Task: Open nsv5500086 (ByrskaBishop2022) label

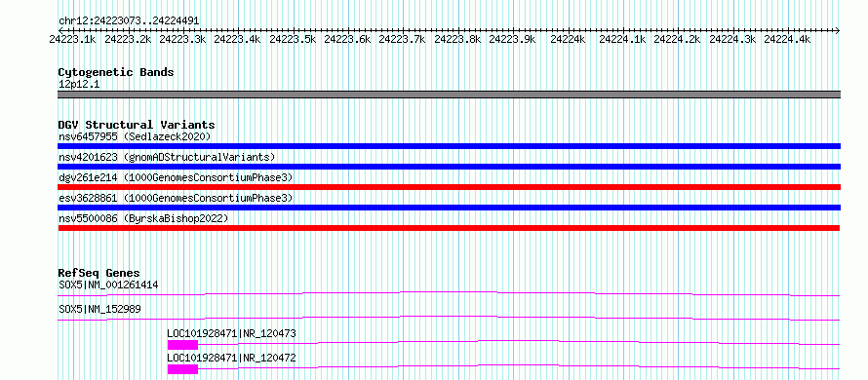Action: 143,218
